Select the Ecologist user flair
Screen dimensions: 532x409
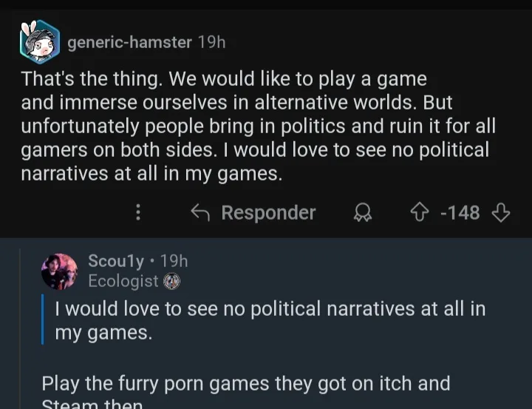(123, 281)
